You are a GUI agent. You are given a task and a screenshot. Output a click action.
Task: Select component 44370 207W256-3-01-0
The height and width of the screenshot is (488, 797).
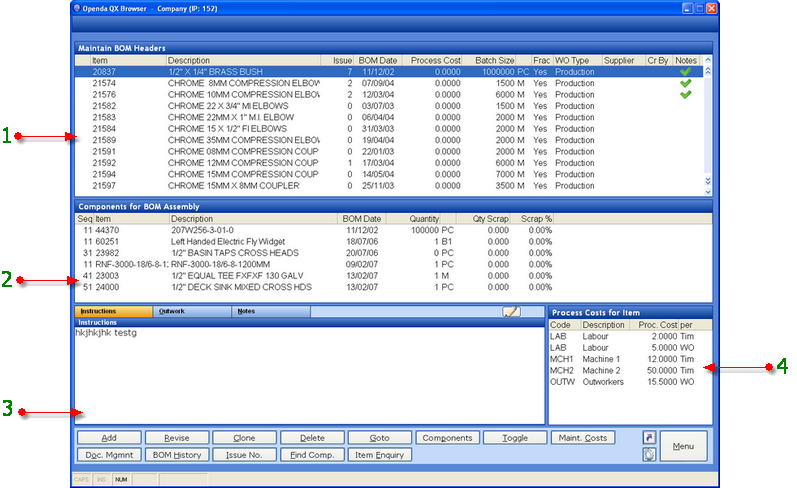(x=393, y=230)
